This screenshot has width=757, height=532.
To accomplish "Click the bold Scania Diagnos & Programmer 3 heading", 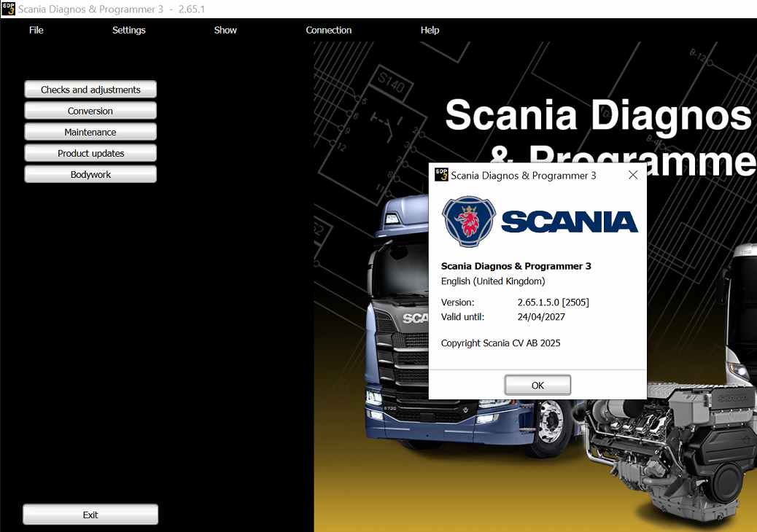I will coord(516,266).
